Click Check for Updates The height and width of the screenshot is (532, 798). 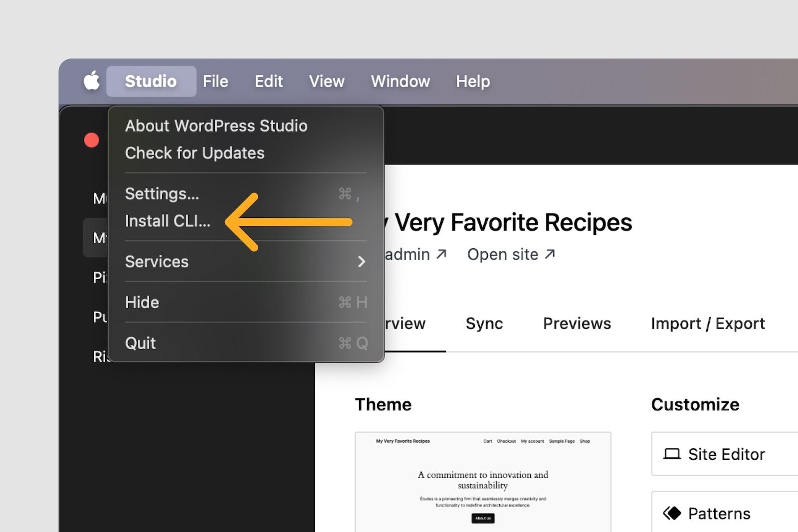coord(195,153)
